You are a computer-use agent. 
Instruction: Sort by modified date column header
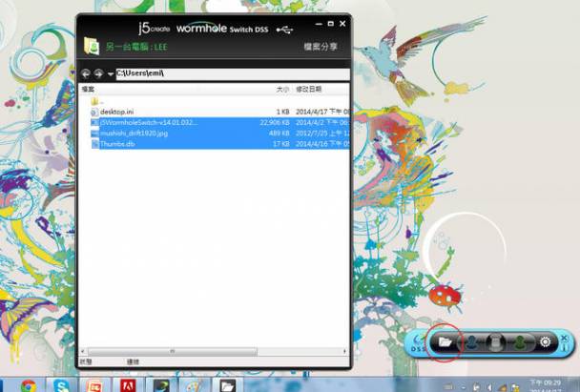[x=308, y=89]
